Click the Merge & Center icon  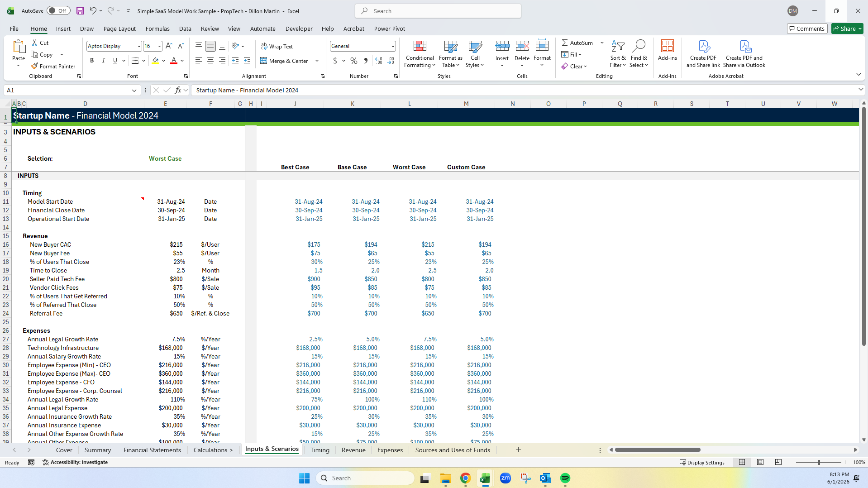point(264,61)
